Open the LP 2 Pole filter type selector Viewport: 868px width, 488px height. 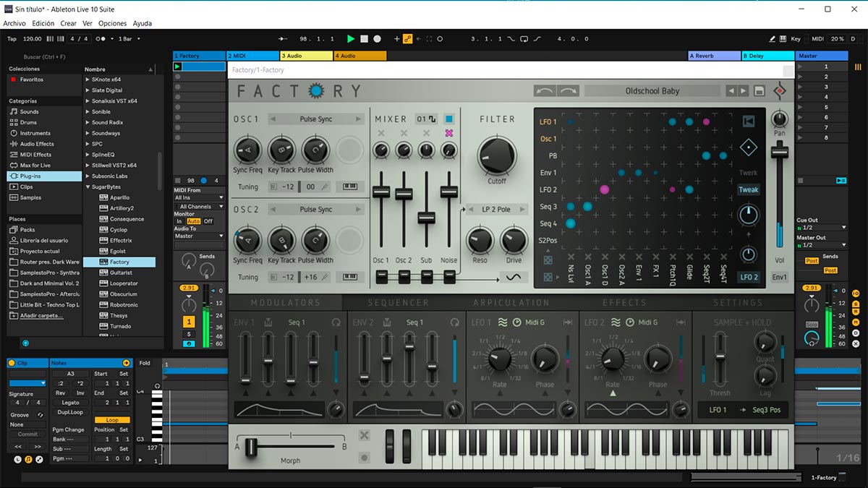pyautogui.click(x=496, y=210)
